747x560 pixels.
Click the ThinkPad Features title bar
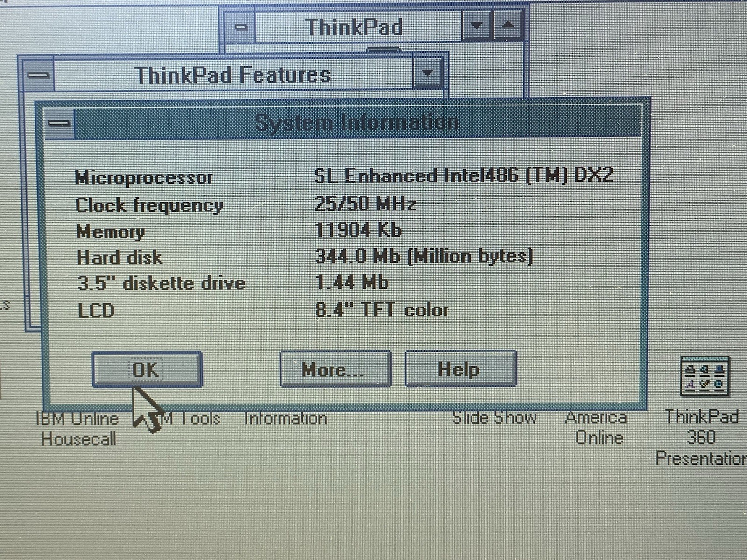click(x=233, y=74)
